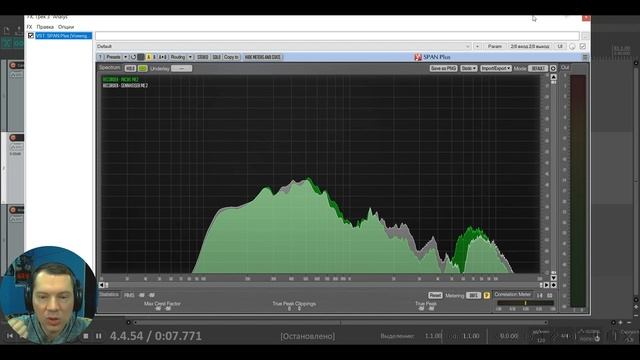Open the FX menu in the FX window
Viewport: 640px width, 360px height.
point(29,27)
